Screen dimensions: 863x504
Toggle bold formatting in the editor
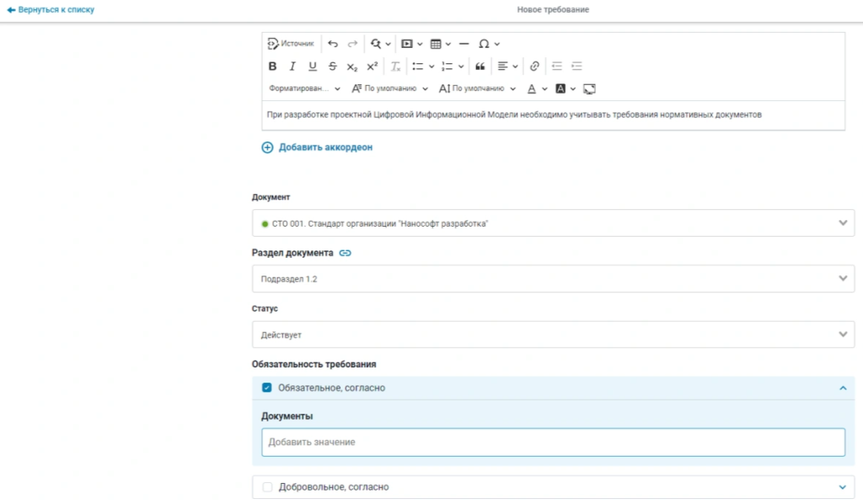pos(272,66)
